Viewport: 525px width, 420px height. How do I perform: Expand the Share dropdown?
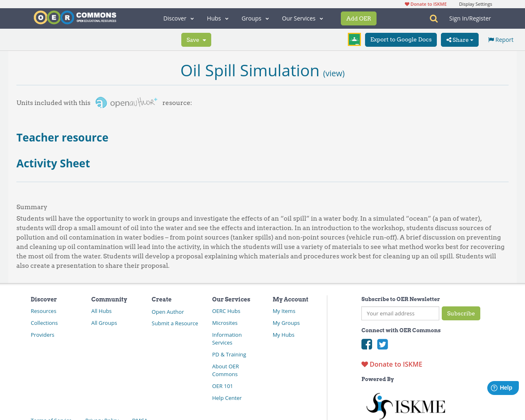coord(459,39)
